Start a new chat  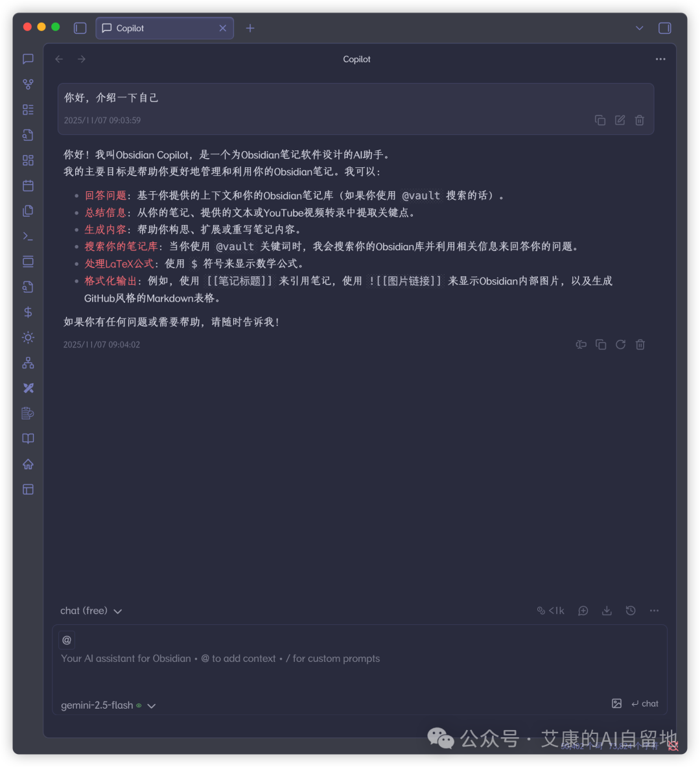[583, 611]
